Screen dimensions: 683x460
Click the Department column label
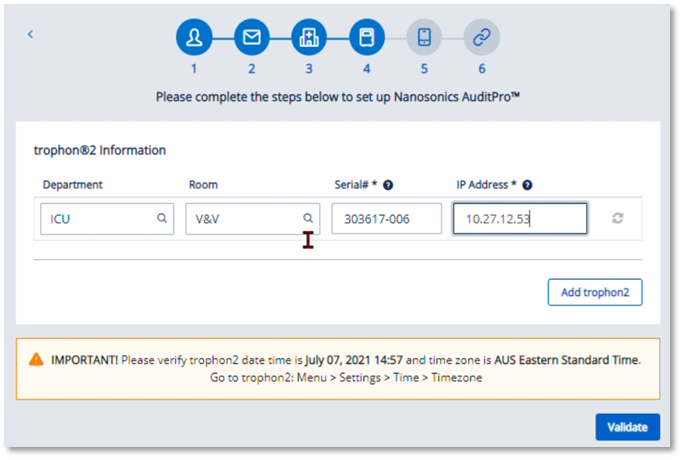coord(73,185)
